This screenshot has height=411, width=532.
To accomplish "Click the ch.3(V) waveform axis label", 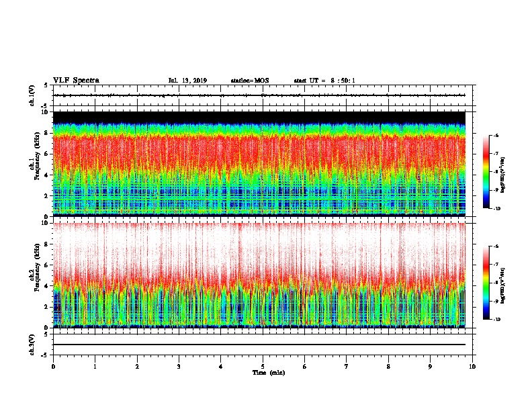I will point(32,345).
